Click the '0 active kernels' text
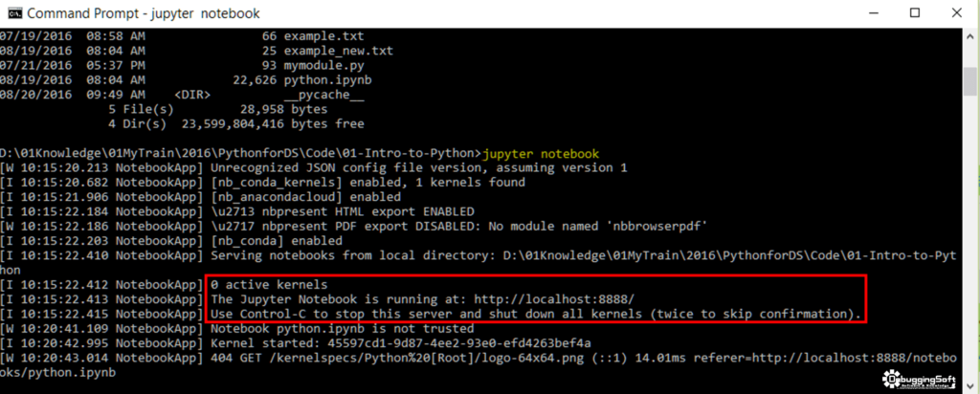 269,285
